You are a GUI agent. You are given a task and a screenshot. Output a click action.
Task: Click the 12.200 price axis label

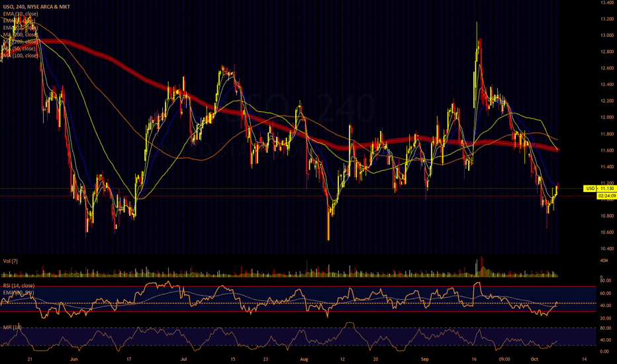point(607,101)
